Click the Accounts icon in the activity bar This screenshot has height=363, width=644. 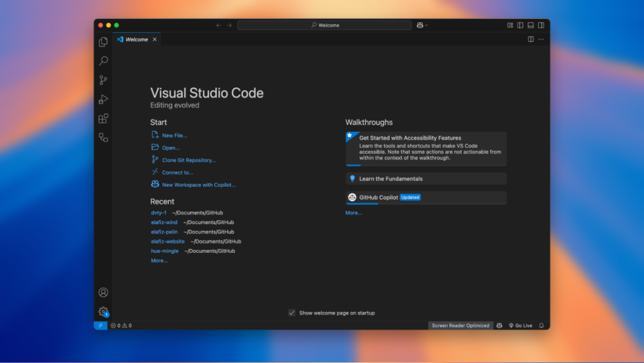103,292
